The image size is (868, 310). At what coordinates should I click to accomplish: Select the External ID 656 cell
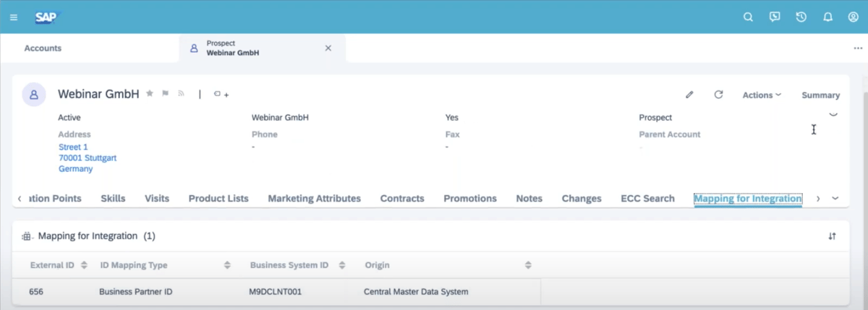tap(36, 292)
